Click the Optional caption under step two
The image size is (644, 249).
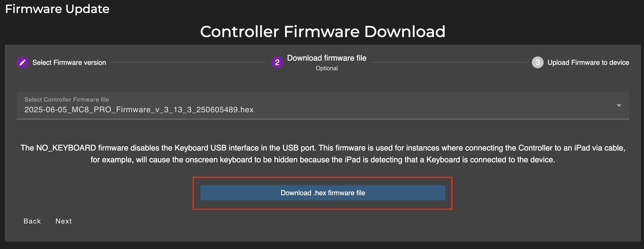pyautogui.click(x=326, y=68)
